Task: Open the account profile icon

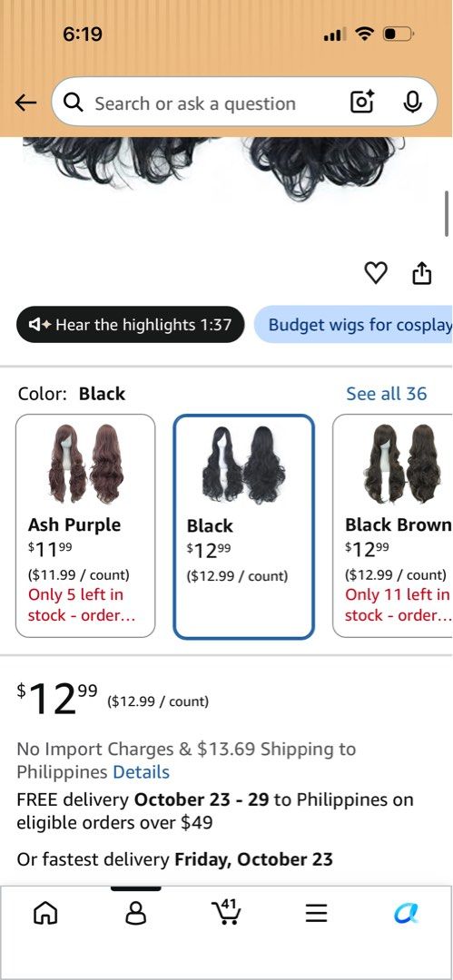Action: click(136, 915)
